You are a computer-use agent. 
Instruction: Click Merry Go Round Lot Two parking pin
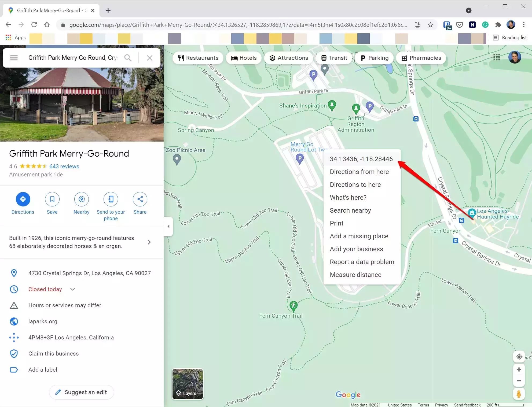pyautogui.click(x=300, y=159)
